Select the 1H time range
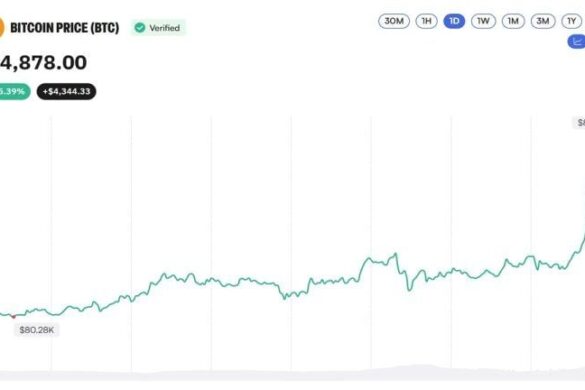The width and height of the screenshot is (585, 390). (x=426, y=21)
